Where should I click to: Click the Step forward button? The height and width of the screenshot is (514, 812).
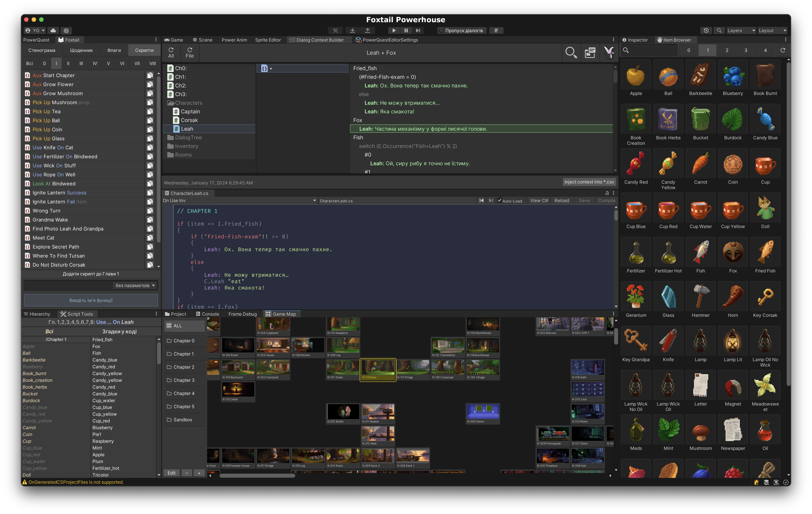click(x=418, y=30)
